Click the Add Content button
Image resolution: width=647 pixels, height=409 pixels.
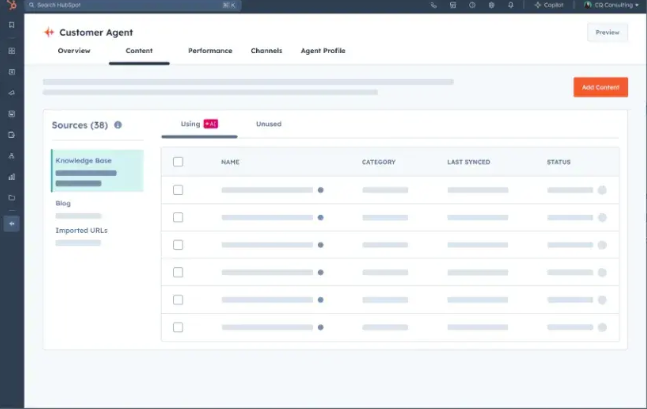[x=601, y=87]
